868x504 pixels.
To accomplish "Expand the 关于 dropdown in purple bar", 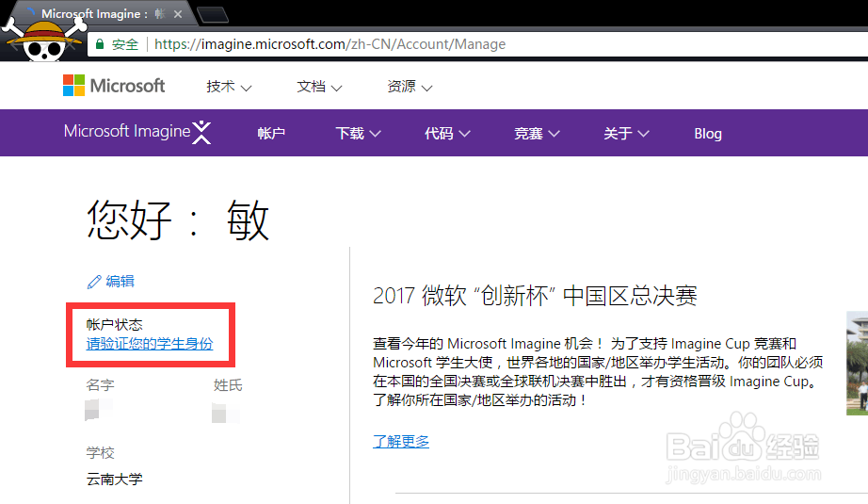I will pyautogui.click(x=626, y=134).
